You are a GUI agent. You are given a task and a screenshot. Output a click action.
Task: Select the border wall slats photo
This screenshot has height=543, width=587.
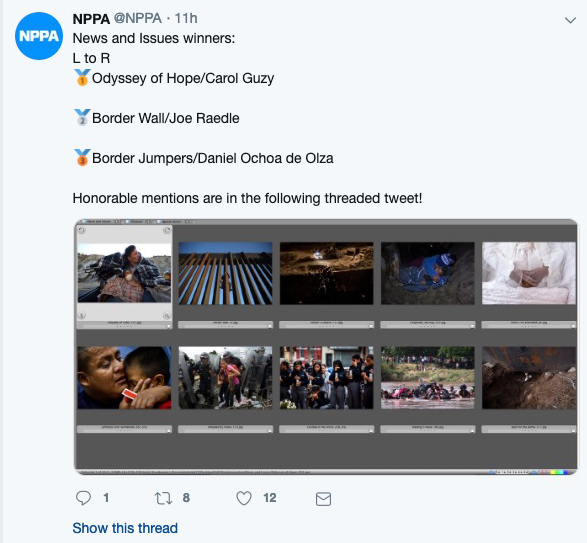(x=225, y=273)
